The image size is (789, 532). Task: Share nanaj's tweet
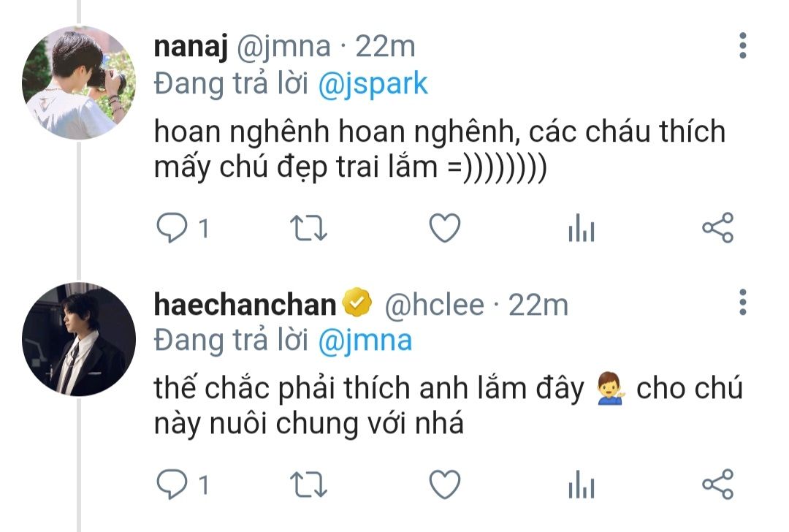(717, 229)
